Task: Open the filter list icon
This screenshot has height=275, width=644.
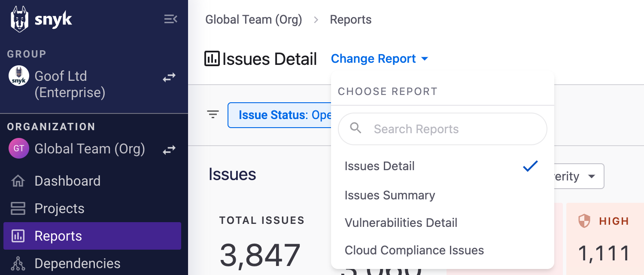Action: tap(213, 114)
